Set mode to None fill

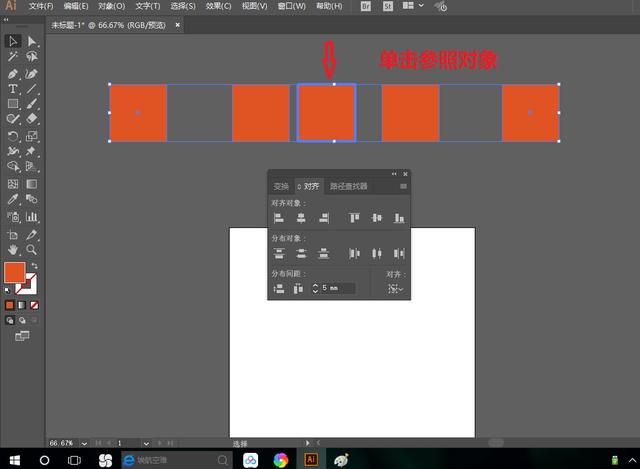[34, 305]
